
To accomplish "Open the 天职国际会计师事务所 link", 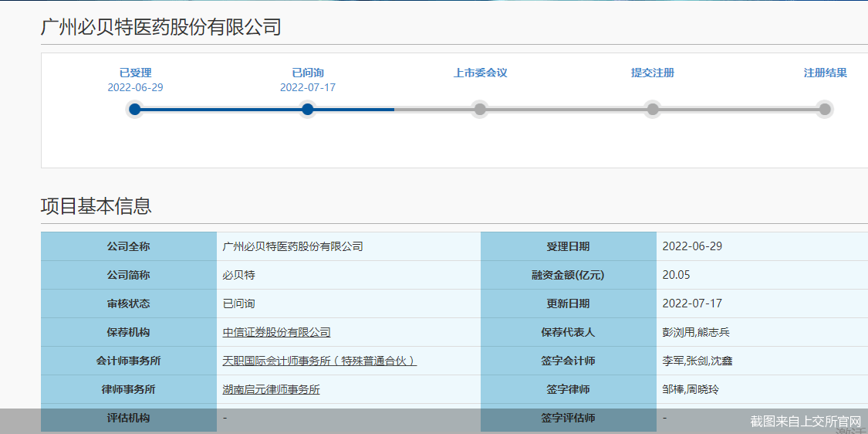I will 319,361.
